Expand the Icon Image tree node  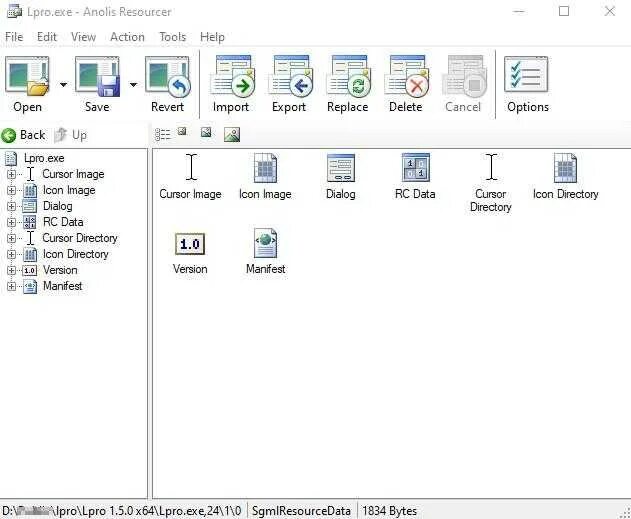(x=12, y=190)
